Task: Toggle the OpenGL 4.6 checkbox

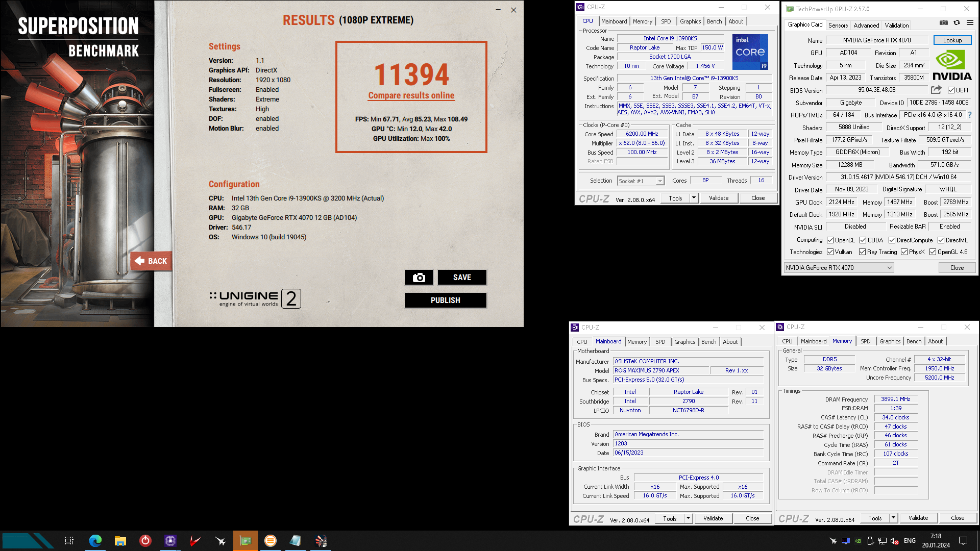Action: coord(933,252)
